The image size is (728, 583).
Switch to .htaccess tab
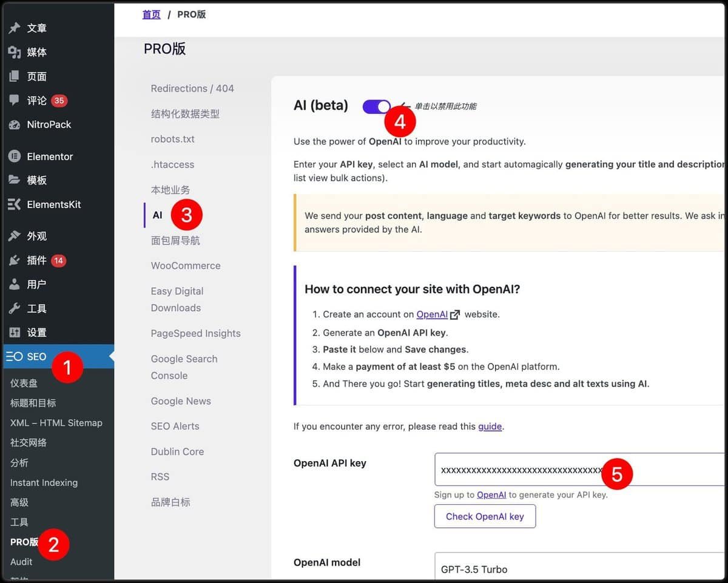click(x=173, y=164)
